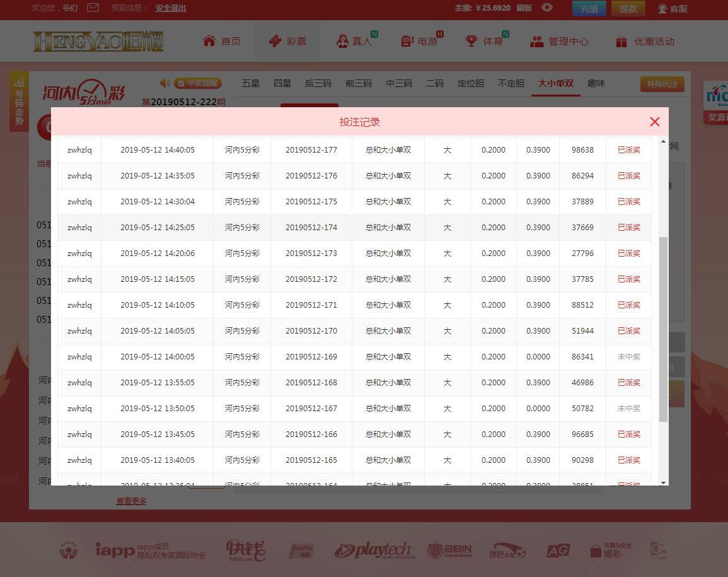Screen dimensions: 728x577
Task: Click the 首页 home icon
Action: pyautogui.click(x=209, y=41)
